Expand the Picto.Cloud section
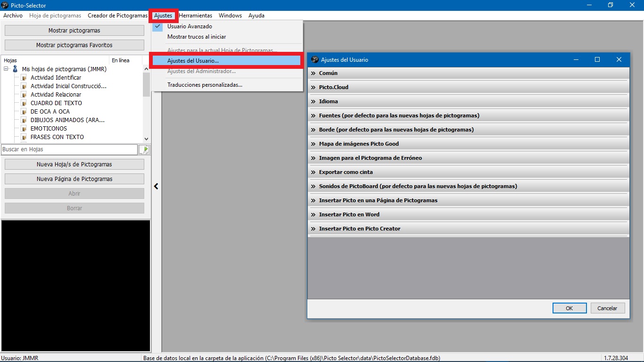Viewport: 644px width, 362px height. 469,87
